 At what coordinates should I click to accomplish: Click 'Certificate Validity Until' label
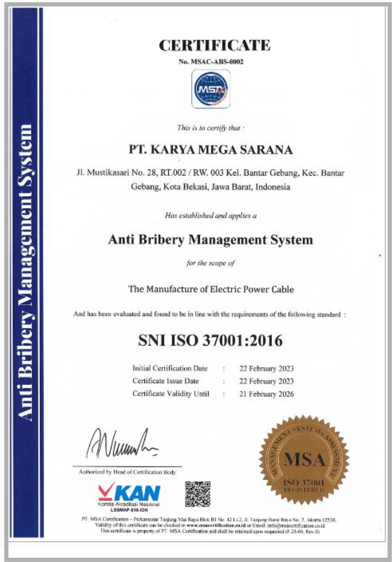tap(171, 393)
